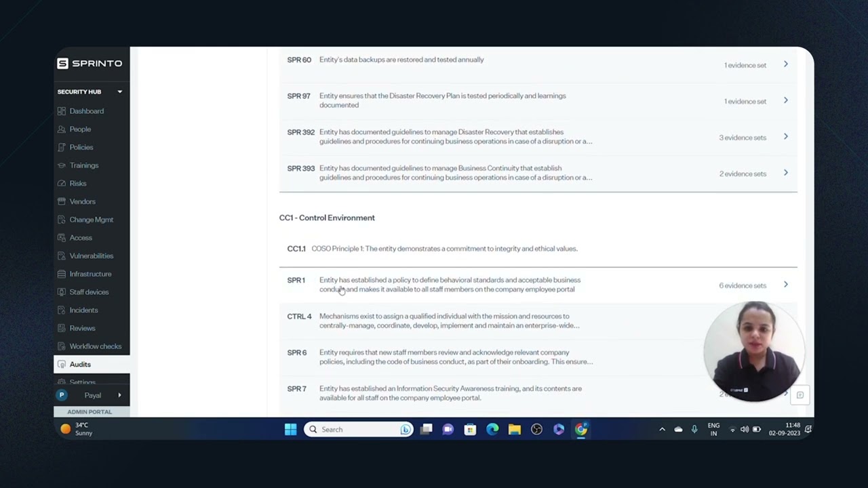Click the Access key icon
The width and height of the screenshot is (868, 488).
pos(62,237)
